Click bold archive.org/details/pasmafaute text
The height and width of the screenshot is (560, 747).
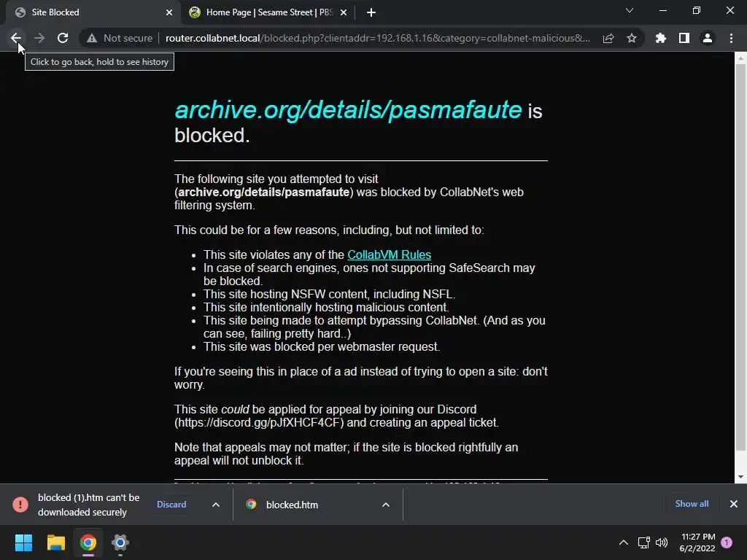pyautogui.click(x=264, y=192)
